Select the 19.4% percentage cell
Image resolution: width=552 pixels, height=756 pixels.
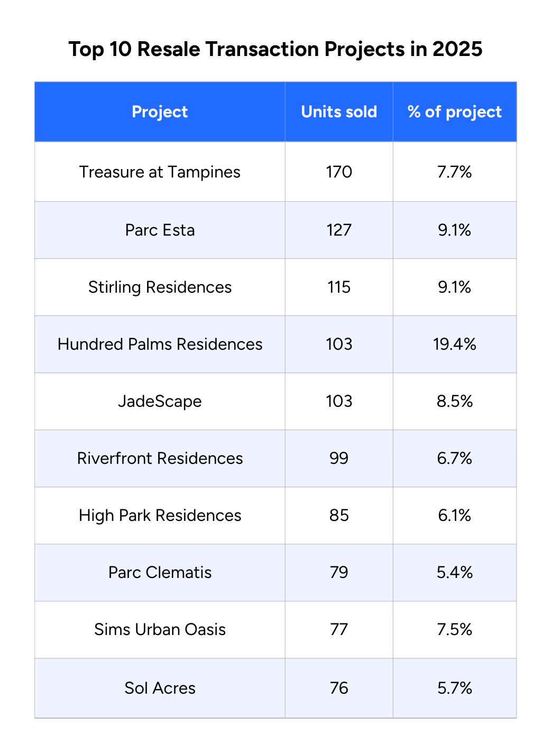[x=454, y=344]
